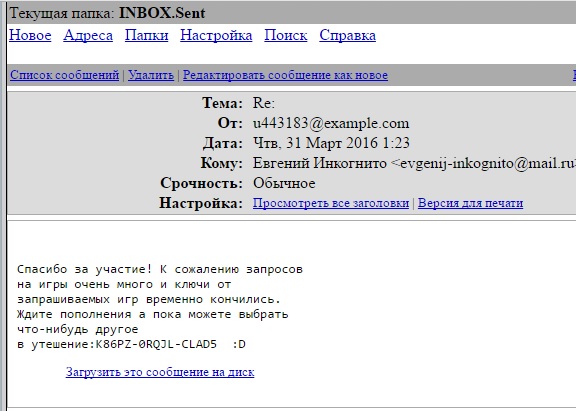
Task: Click the key code K86PZ-0RQJL-CLAD5
Action: point(156,345)
